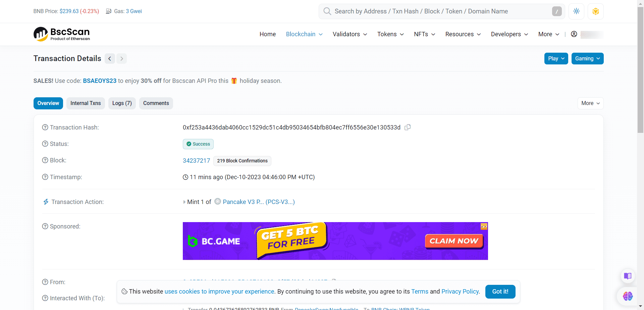The width and height of the screenshot is (644, 310).
Task: Click the scrollbar down arrow
Action: click(640, 307)
